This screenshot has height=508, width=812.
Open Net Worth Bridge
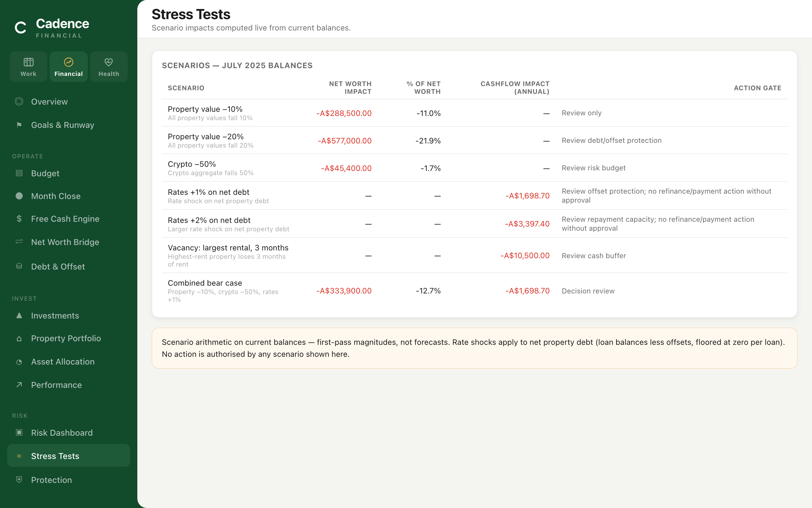click(x=68, y=242)
